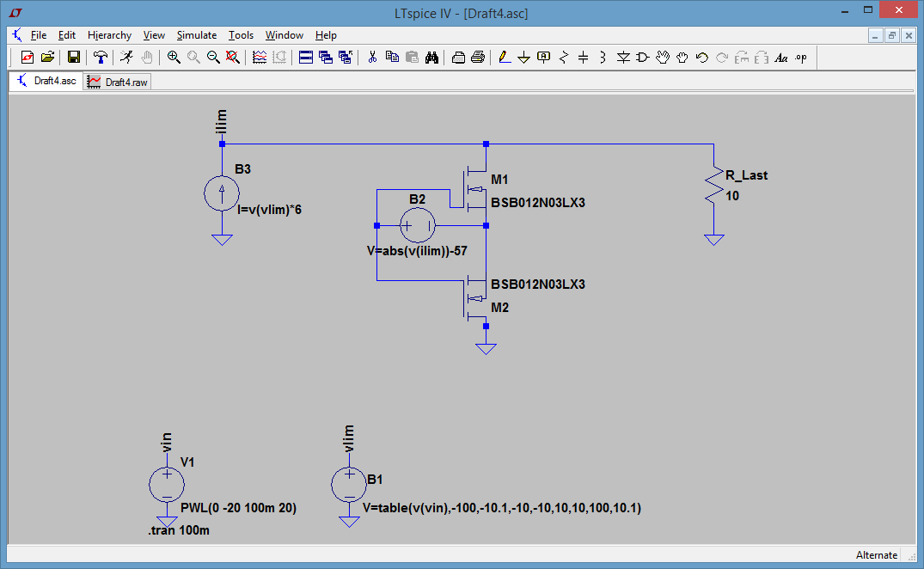Click the V=abs(v(ilim))-57 expression text

pyautogui.click(x=417, y=251)
